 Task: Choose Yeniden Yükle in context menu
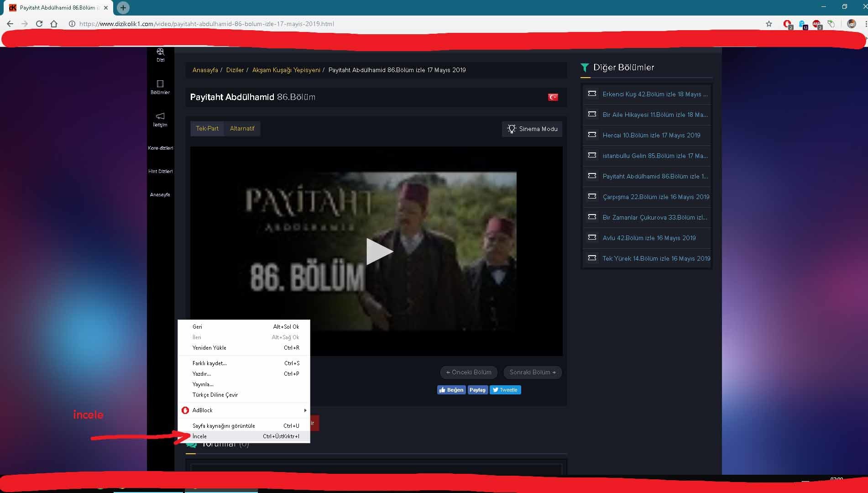coord(244,347)
